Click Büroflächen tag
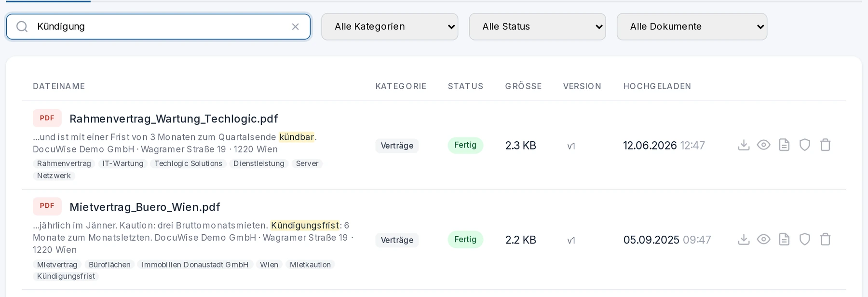Viewport: 868px width, 297px height. point(109,265)
